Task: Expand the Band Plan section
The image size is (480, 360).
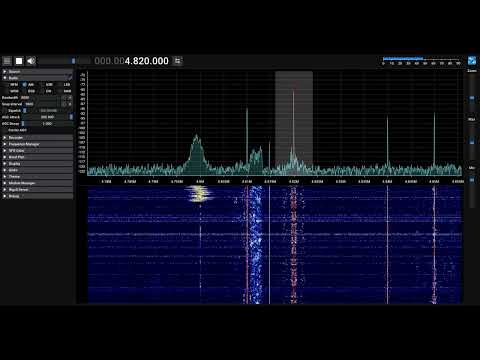Action: tap(37, 157)
